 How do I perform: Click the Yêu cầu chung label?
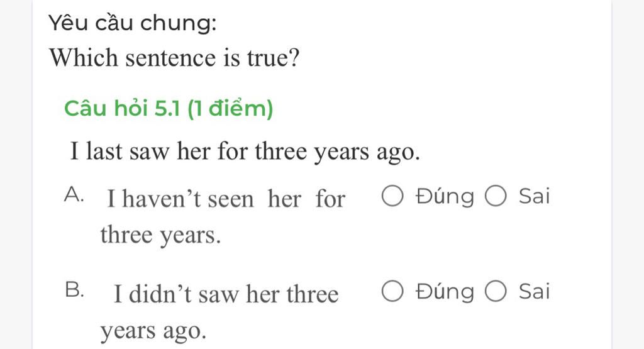[x=132, y=23]
